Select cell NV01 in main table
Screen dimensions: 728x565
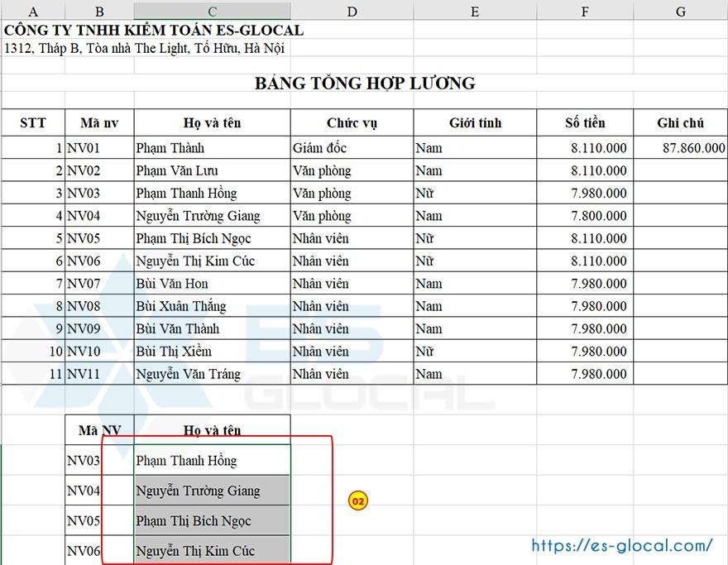99,147
